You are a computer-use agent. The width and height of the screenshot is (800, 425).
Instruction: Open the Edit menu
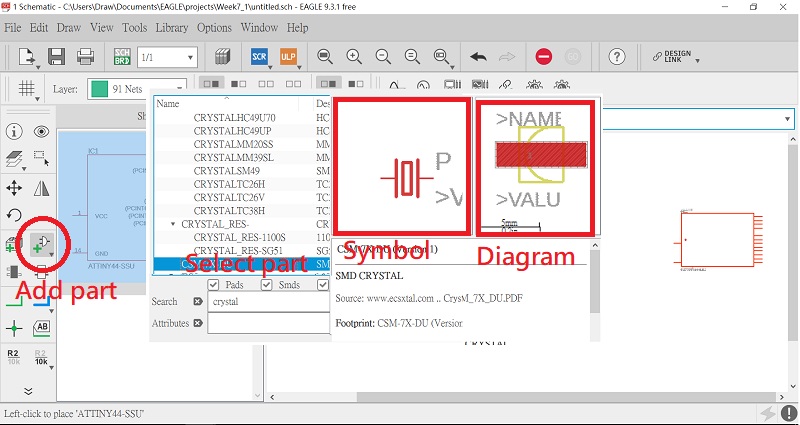pos(39,28)
